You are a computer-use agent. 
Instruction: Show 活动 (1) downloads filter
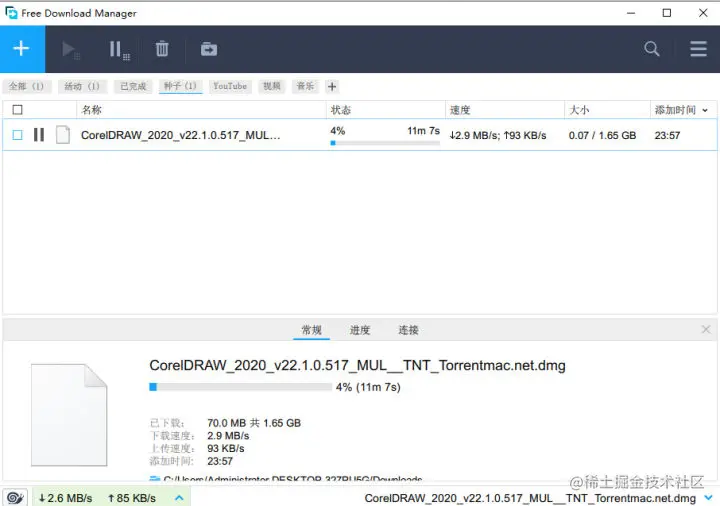coord(82,86)
